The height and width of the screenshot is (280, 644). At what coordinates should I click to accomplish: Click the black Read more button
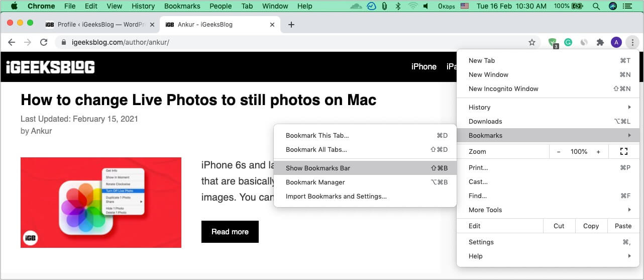pyautogui.click(x=230, y=232)
